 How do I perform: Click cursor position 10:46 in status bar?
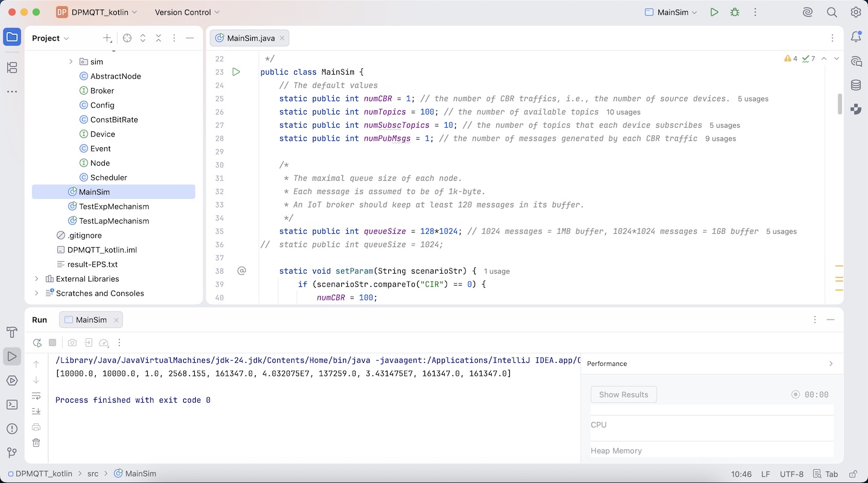click(741, 474)
